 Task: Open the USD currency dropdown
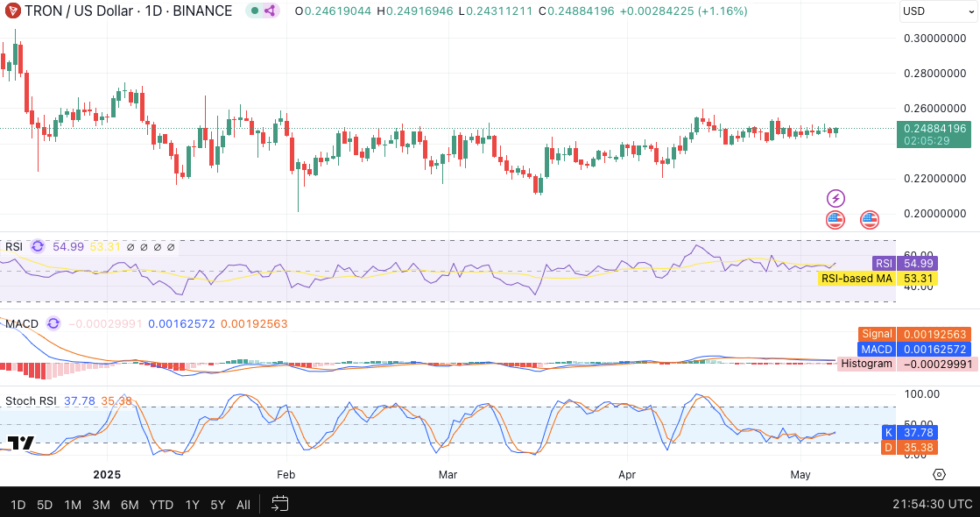point(939,11)
